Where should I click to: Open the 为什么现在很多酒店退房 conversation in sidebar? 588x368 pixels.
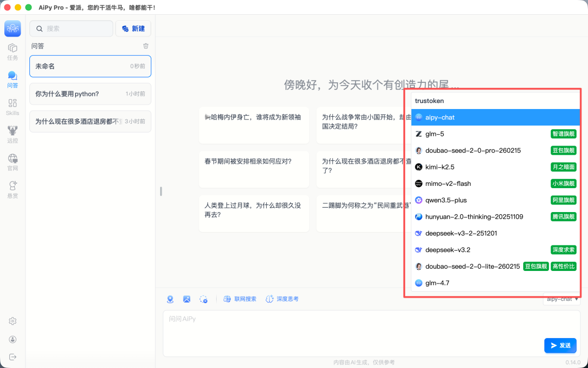coord(90,121)
